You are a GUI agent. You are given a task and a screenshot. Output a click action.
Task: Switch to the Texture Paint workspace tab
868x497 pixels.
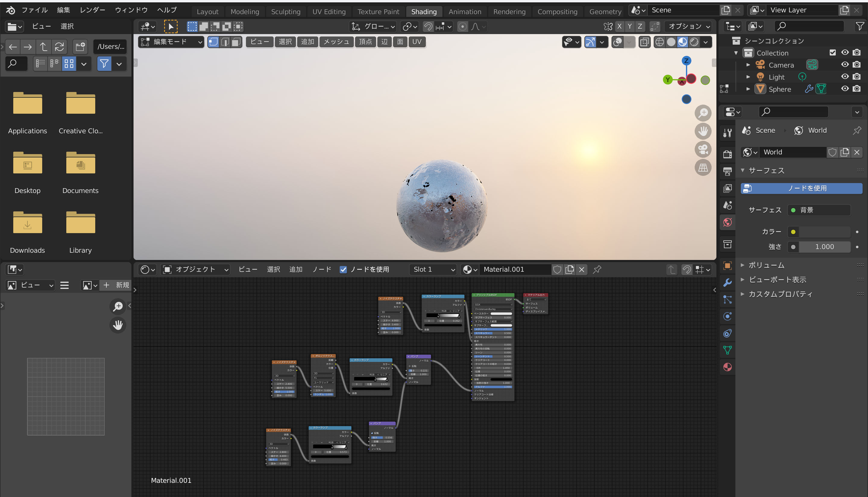(378, 11)
